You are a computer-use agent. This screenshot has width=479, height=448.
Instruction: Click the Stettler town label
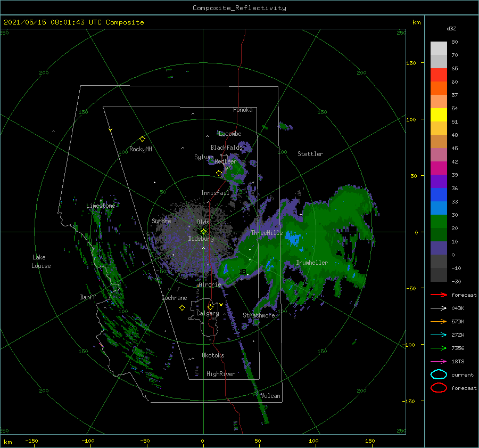[x=310, y=154]
